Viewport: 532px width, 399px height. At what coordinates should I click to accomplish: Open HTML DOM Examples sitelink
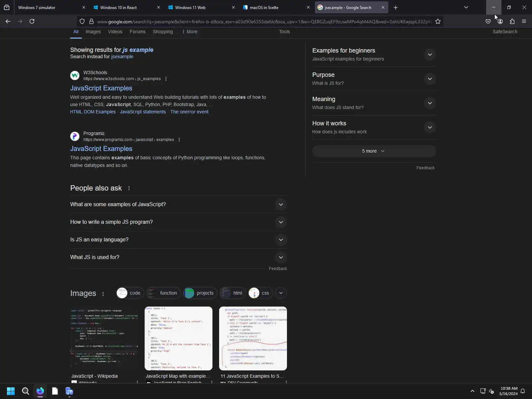pyautogui.click(x=93, y=112)
